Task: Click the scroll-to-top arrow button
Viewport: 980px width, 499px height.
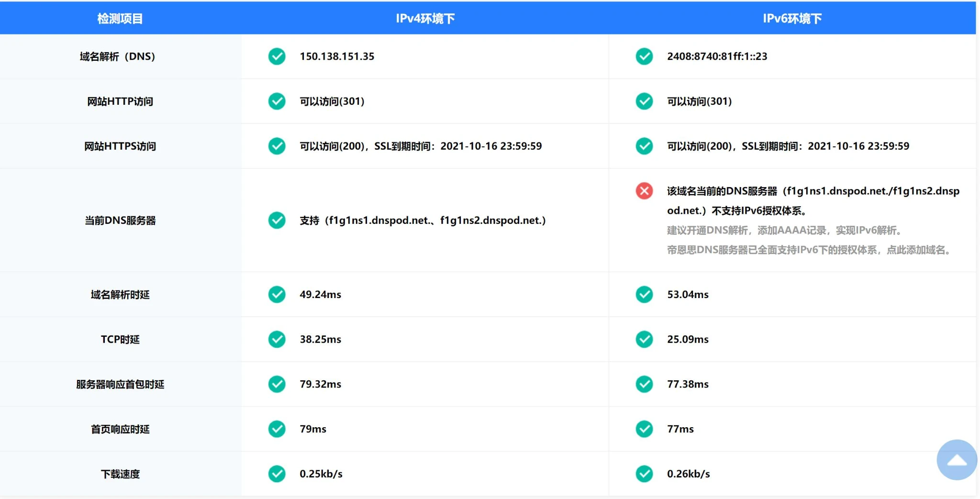Action: (x=957, y=460)
